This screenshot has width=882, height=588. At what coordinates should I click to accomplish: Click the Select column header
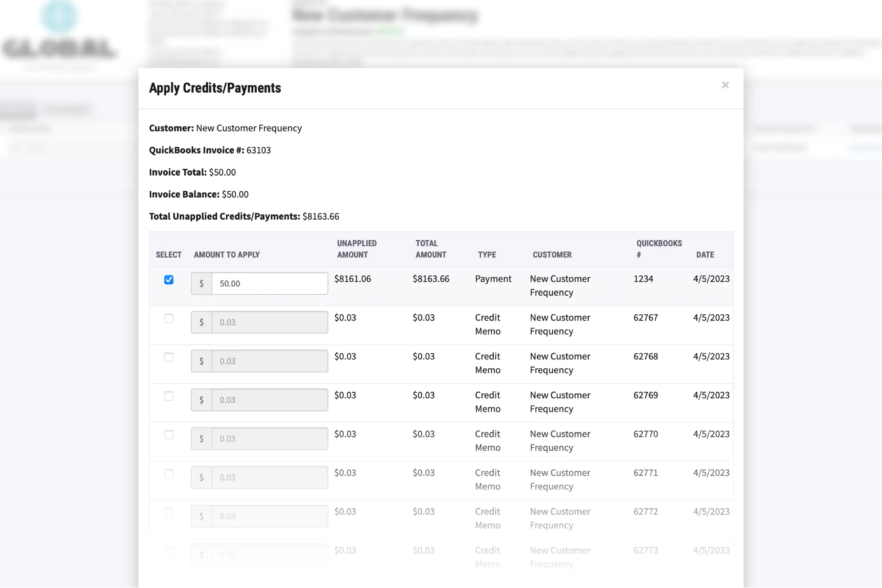(168, 255)
